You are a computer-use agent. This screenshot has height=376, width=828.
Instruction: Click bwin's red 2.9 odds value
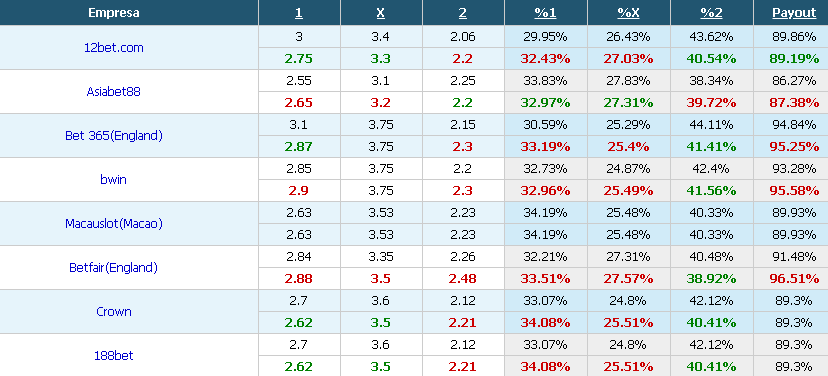299,191
